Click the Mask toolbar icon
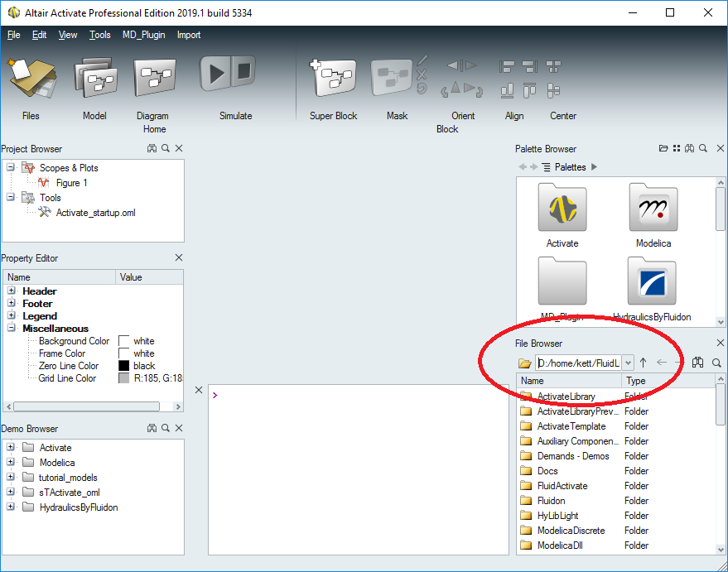The image size is (728, 572). [x=392, y=78]
